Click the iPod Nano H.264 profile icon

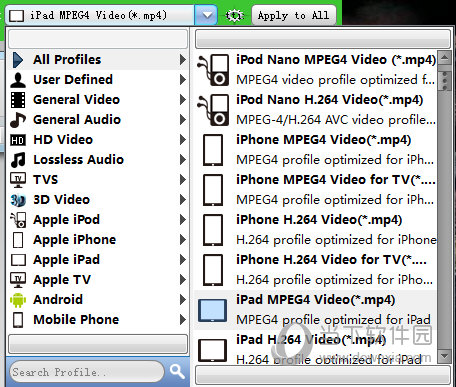tap(214, 110)
